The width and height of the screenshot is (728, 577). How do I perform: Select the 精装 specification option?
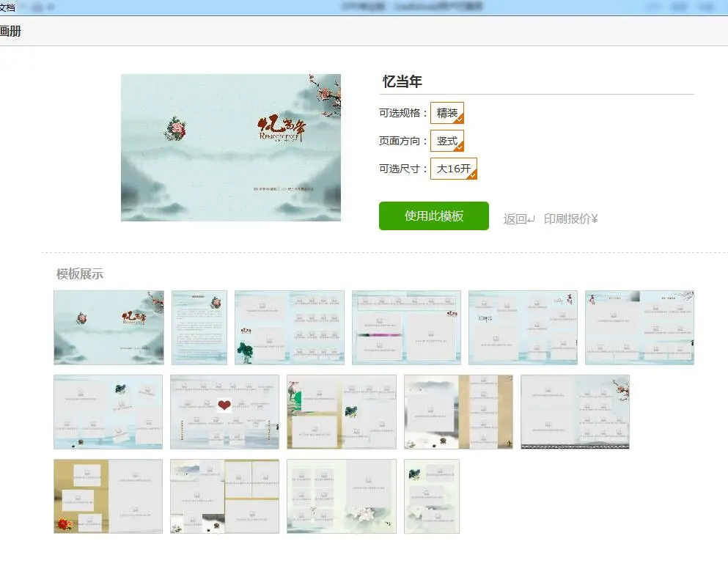coord(447,113)
